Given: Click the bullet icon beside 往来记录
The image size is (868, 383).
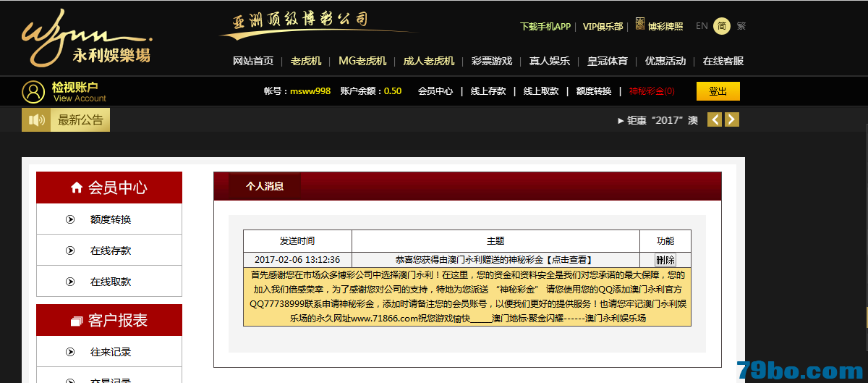Looking at the screenshot, I should pos(70,352).
